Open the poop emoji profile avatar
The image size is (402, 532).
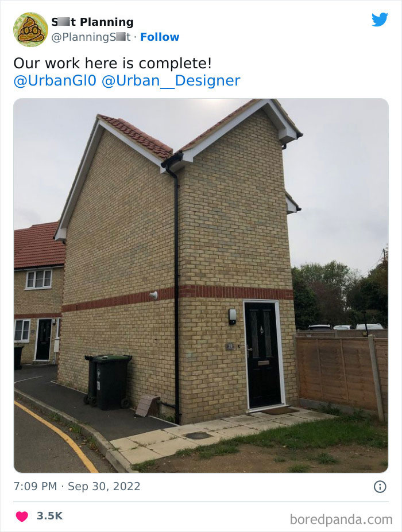30,29
